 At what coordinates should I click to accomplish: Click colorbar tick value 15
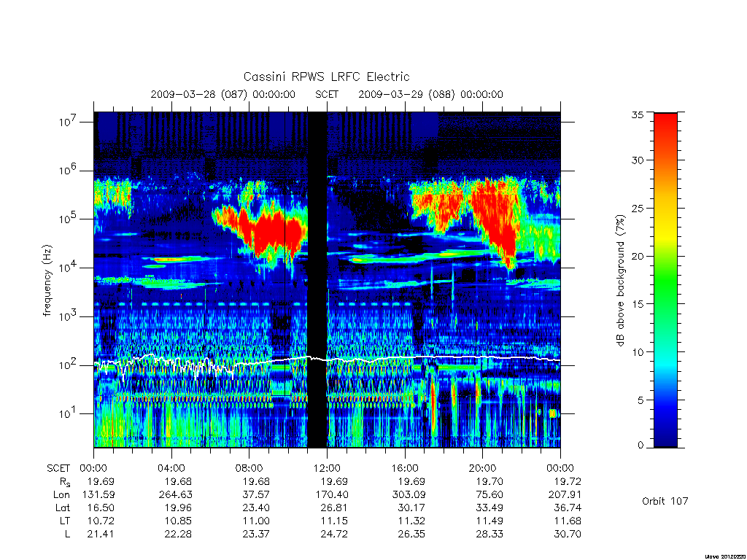point(638,304)
